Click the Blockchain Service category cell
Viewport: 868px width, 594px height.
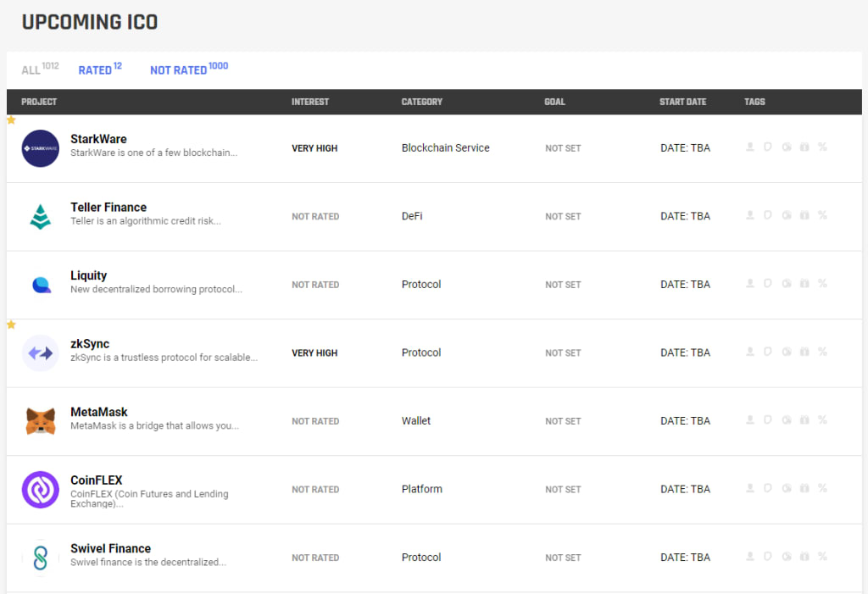(x=446, y=147)
